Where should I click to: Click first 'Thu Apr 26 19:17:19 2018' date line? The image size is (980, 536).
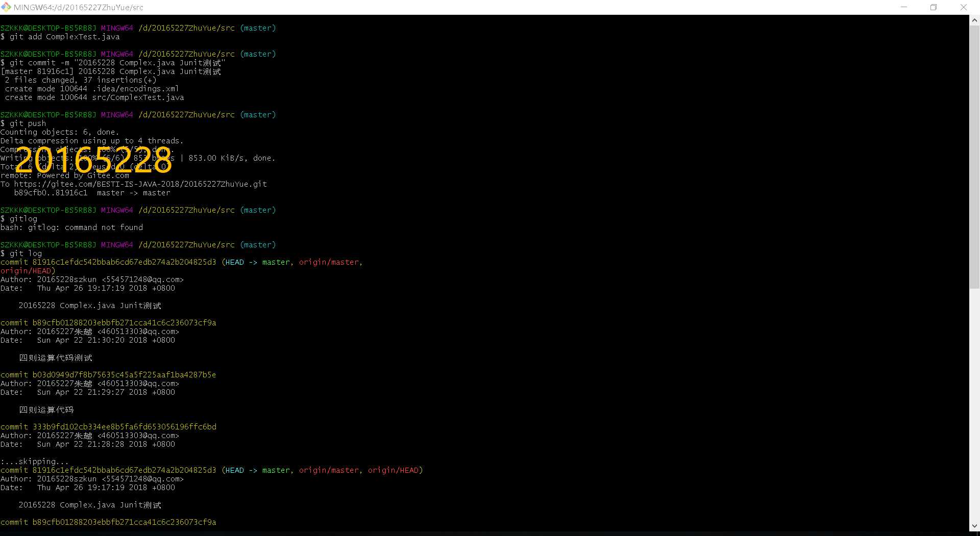pos(88,288)
